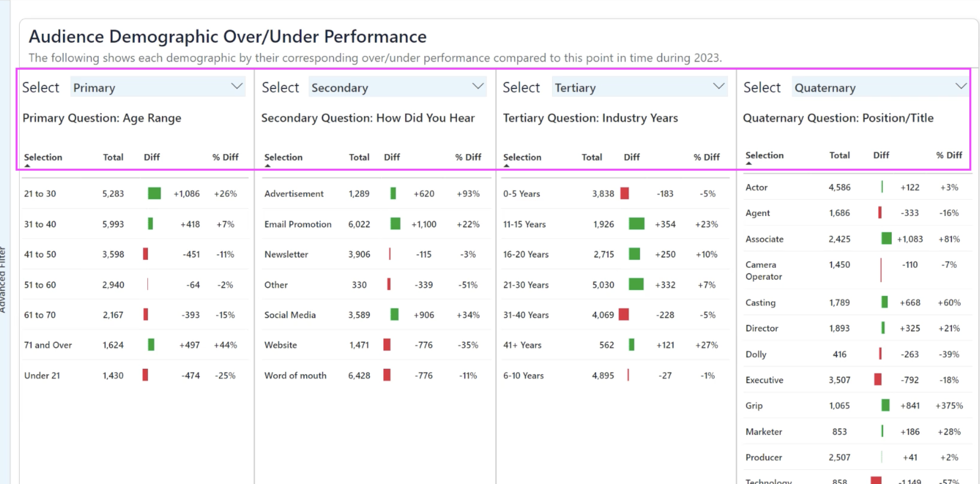This screenshot has height=484, width=980.
Task: Select the 31-40 Years row
Action: coord(526,315)
